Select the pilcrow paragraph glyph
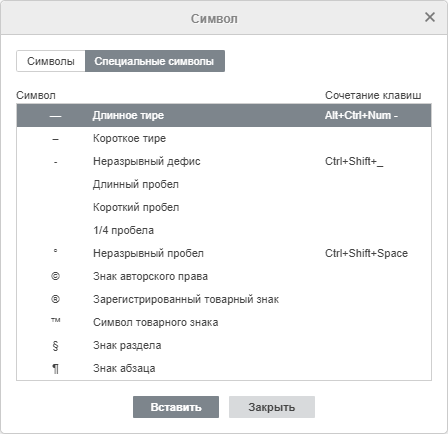Image resolution: width=448 pixels, height=434 pixels. [x=55, y=369]
